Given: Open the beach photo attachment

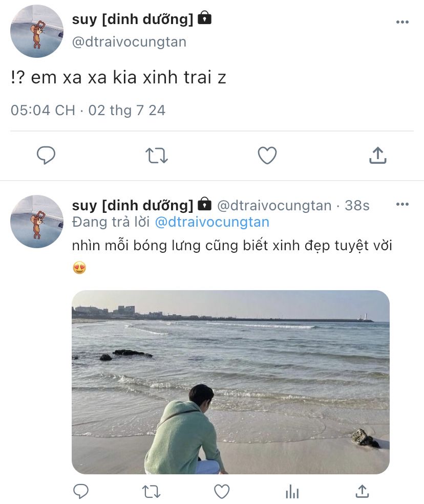Looking at the screenshot, I should coord(230,382).
